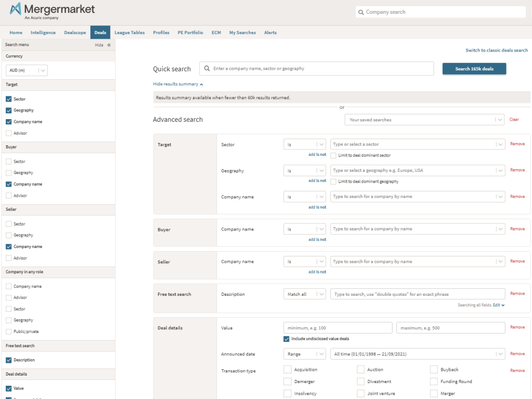Open the Target Geography selection dropdown

click(x=418, y=170)
